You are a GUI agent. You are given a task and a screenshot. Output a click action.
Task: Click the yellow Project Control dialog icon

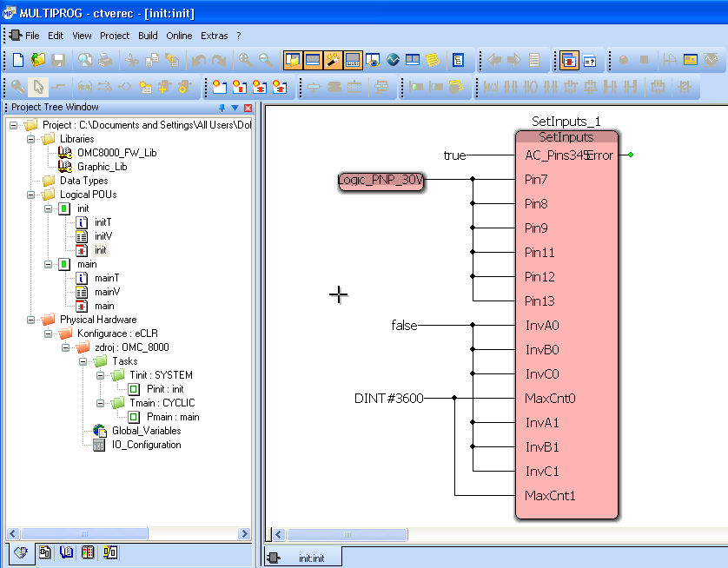point(691,60)
